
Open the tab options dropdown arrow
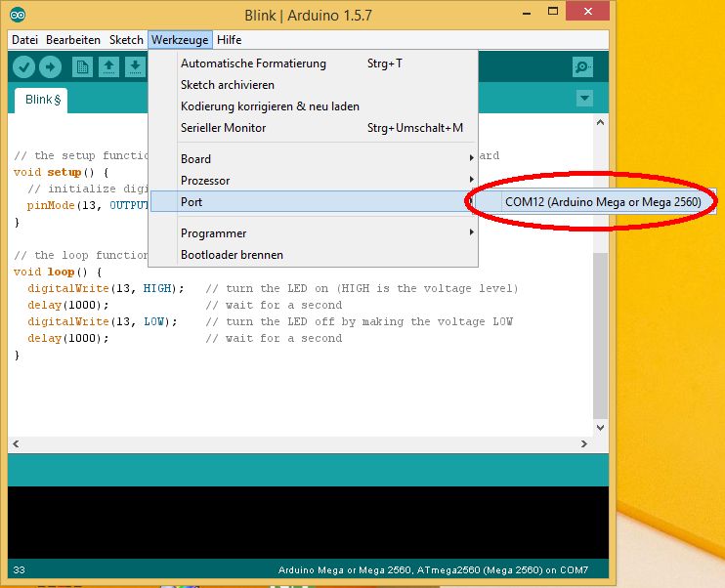(584, 98)
